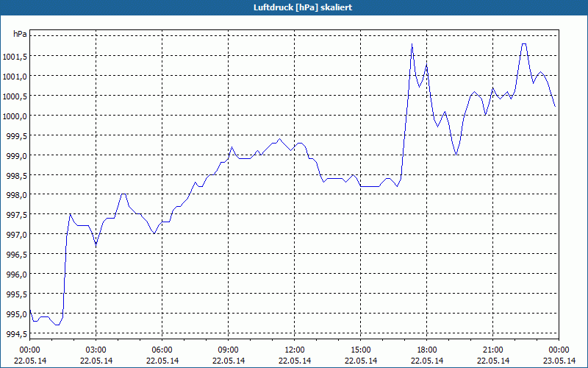Select the 1001,5 y-axis value
Viewport: 588px width, 368px height.
point(15,57)
